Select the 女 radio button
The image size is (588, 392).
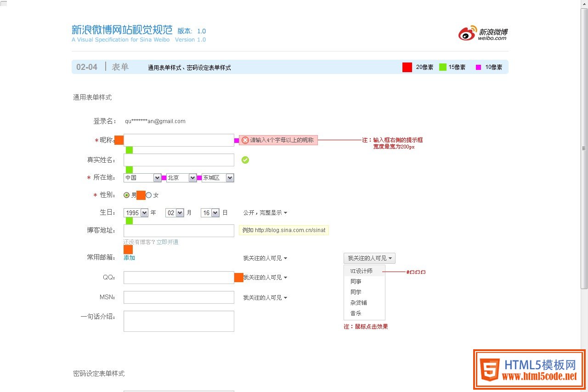[148, 195]
